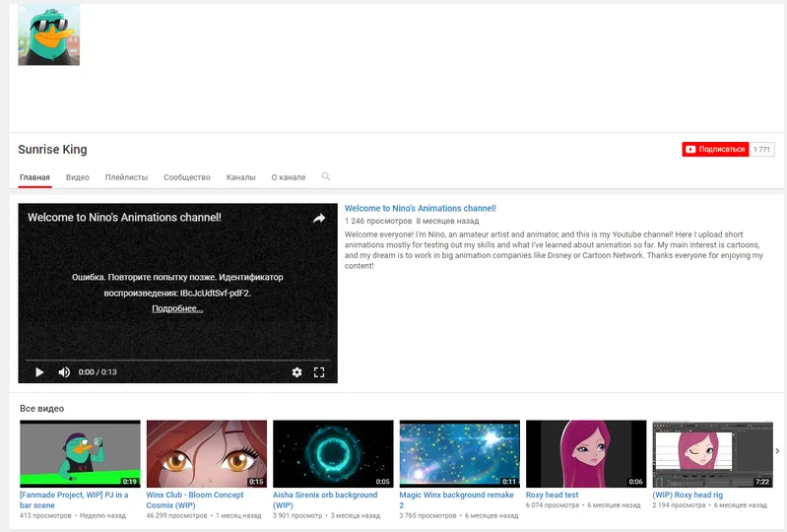Click the channel search magnifier icon

[x=326, y=177]
